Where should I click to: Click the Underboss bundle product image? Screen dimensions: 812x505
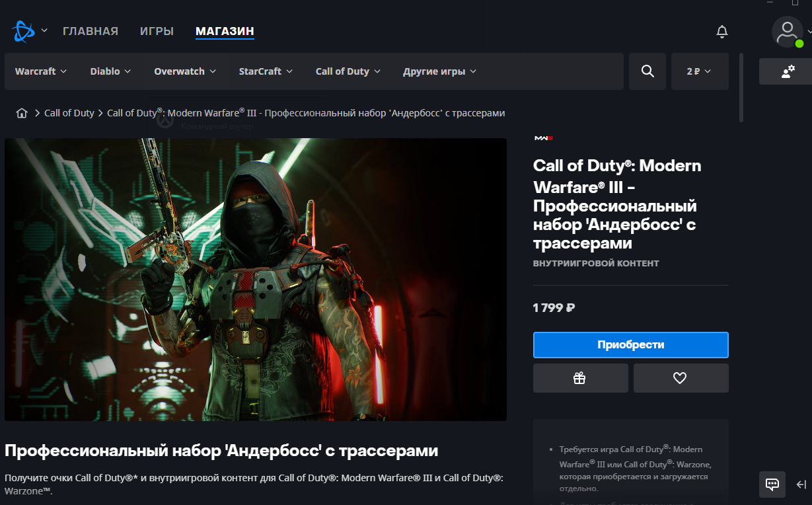pos(256,280)
